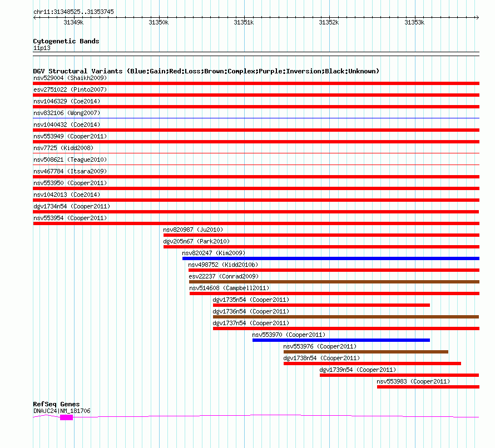Open the nsv820987 (Ju2010) label
495x448 pixels.
193,230
